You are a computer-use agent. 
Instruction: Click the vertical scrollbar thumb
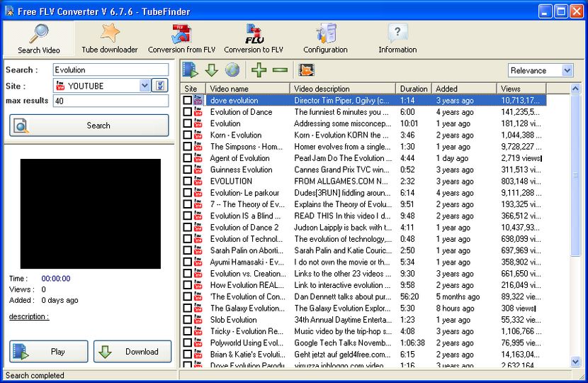coord(575,175)
